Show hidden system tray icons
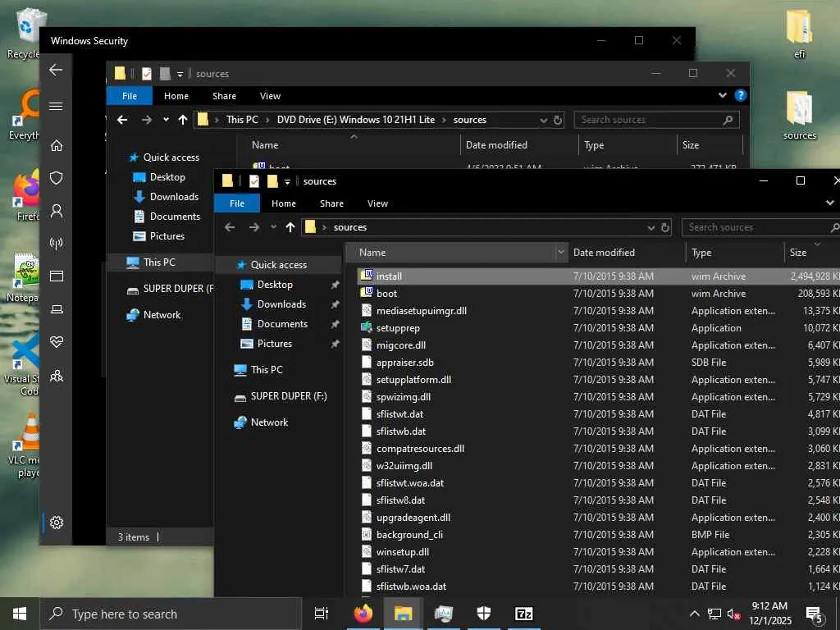Viewport: 840px width, 630px height. coord(694,614)
